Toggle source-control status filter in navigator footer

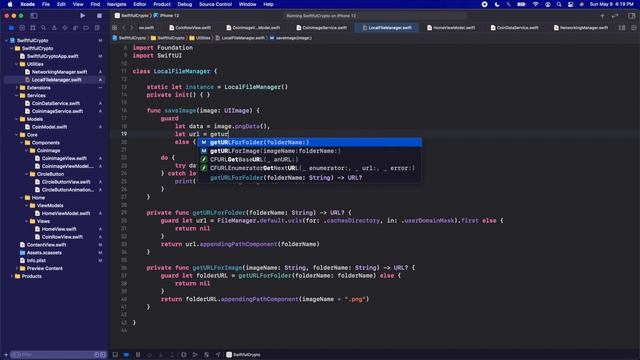pyautogui.click(x=103, y=355)
